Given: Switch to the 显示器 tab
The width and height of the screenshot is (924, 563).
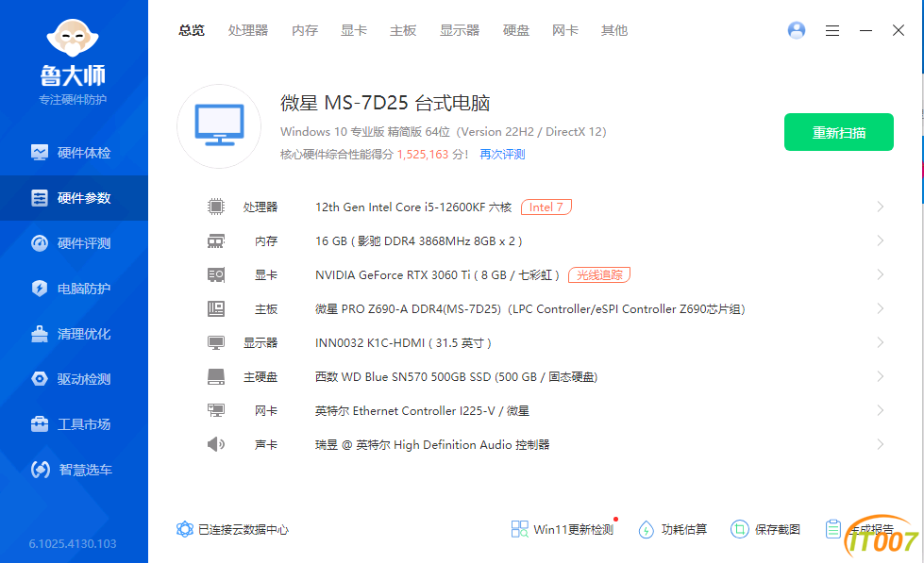Looking at the screenshot, I should pyautogui.click(x=460, y=30).
